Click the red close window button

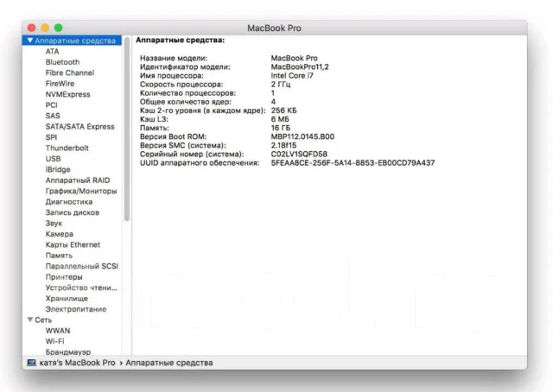tap(32, 28)
